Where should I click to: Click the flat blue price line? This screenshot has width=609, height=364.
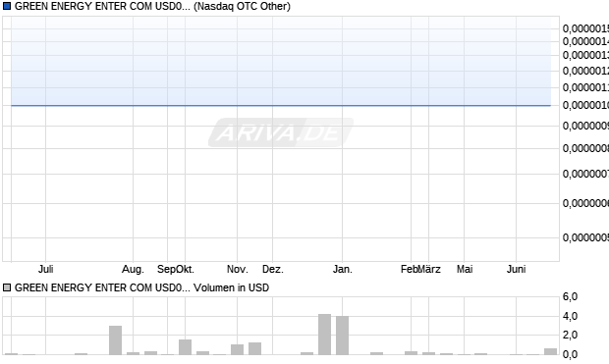[281, 105]
